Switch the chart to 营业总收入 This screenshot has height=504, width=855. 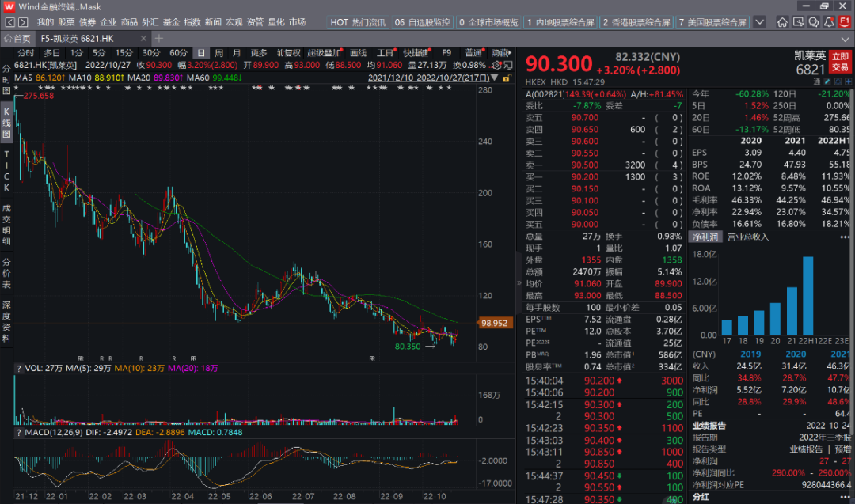pyautogui.click(x=747, y=237)
